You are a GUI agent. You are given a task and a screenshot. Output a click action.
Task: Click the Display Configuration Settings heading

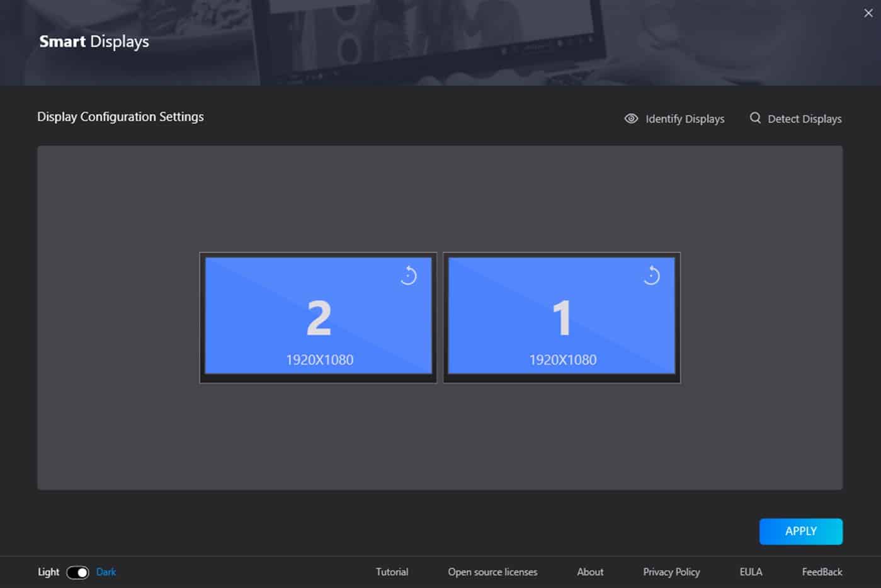(120, 117)
